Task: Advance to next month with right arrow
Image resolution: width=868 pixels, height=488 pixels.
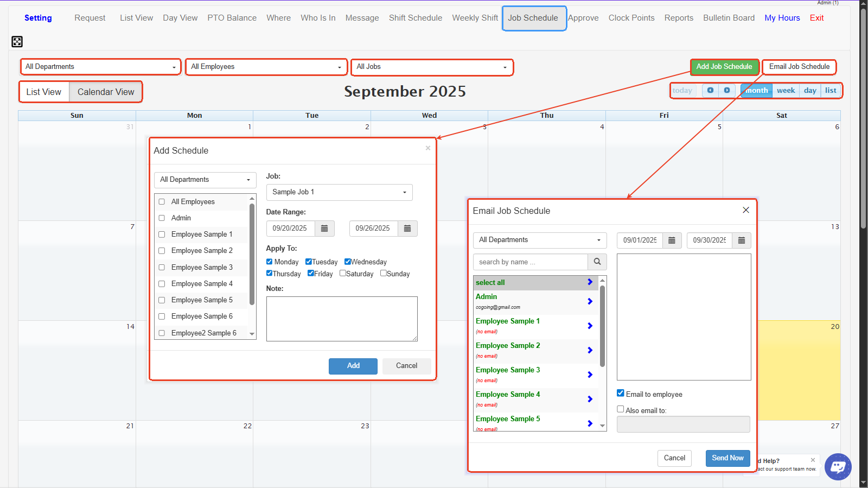Action: (727, 90)
